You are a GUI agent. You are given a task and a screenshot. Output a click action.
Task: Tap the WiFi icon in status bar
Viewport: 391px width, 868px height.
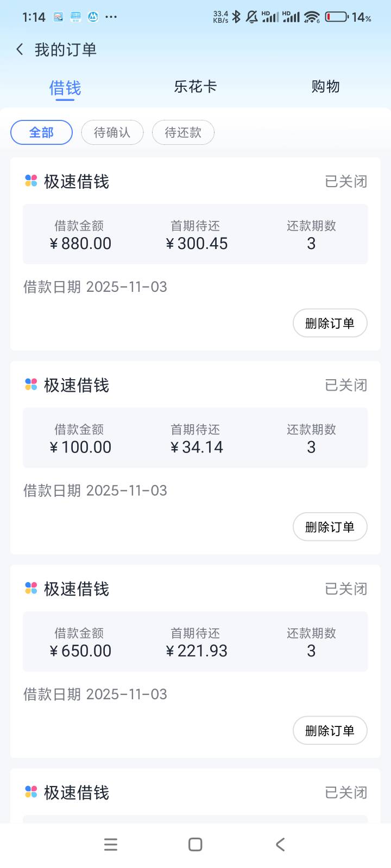click(312, 17)
